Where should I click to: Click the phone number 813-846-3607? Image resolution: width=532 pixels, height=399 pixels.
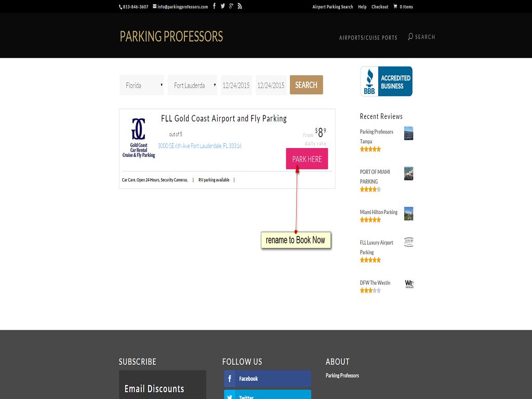click(x=134, y=7)
